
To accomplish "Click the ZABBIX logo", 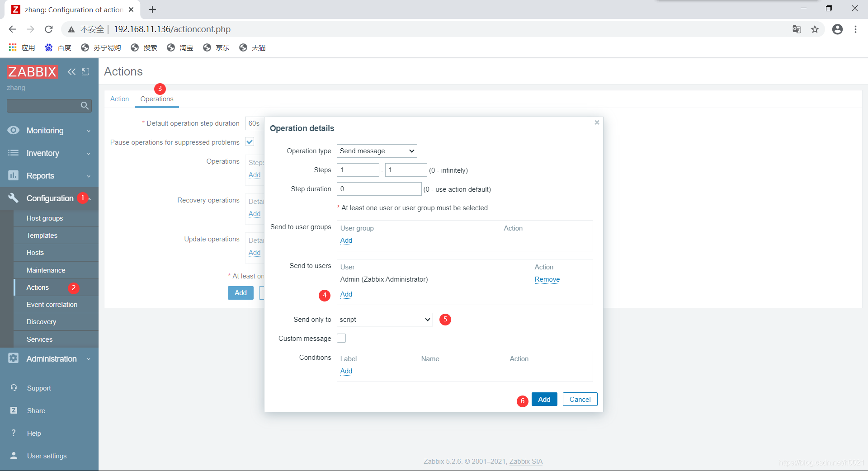I will (x=32, y=71).
